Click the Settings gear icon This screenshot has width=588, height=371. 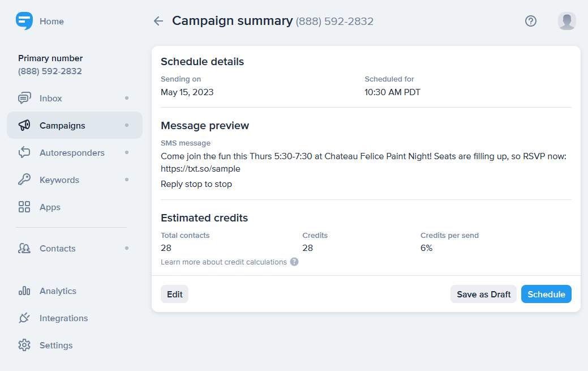[x=24, y=345]
